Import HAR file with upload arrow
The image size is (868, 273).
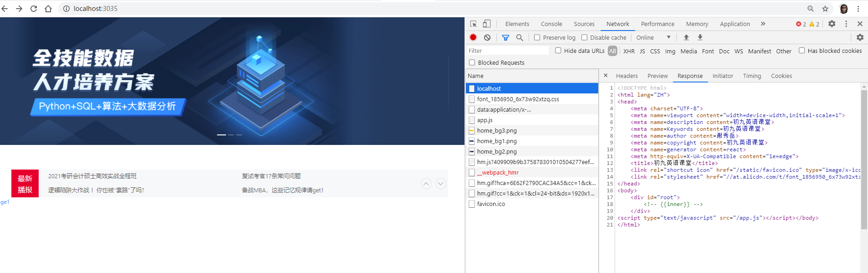click(686, 37)
